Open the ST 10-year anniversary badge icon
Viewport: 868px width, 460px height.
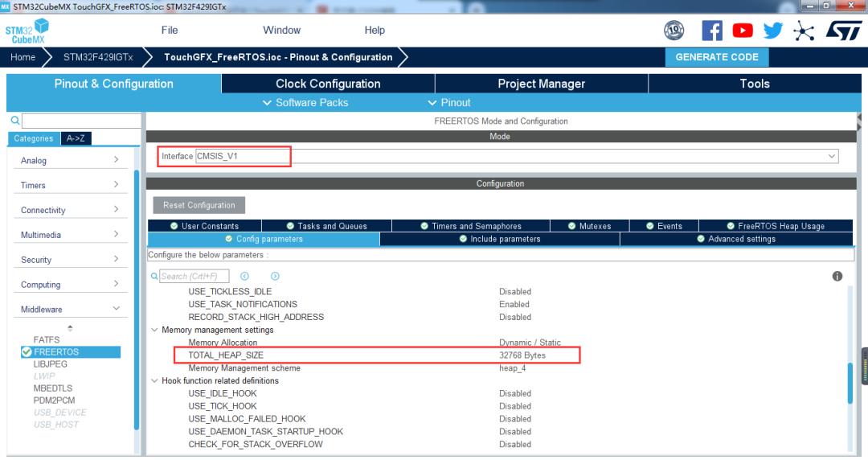pyautogui.click(x=674, y=31)
